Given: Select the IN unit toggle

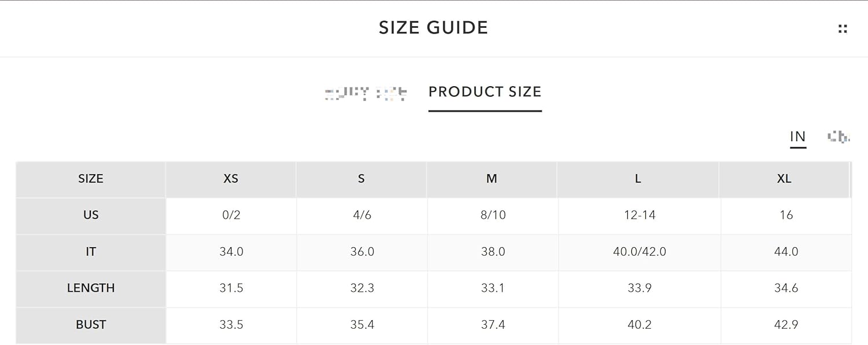Looking at the screenshot, I should pyautogui.click(x=797, y=137).
